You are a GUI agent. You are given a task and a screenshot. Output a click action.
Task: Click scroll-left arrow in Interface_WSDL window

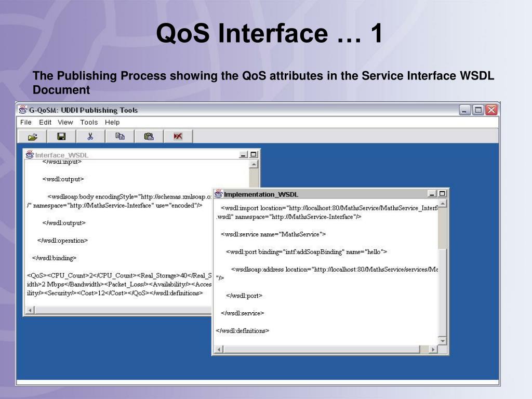pyautogui.click(x=30, y=310)
